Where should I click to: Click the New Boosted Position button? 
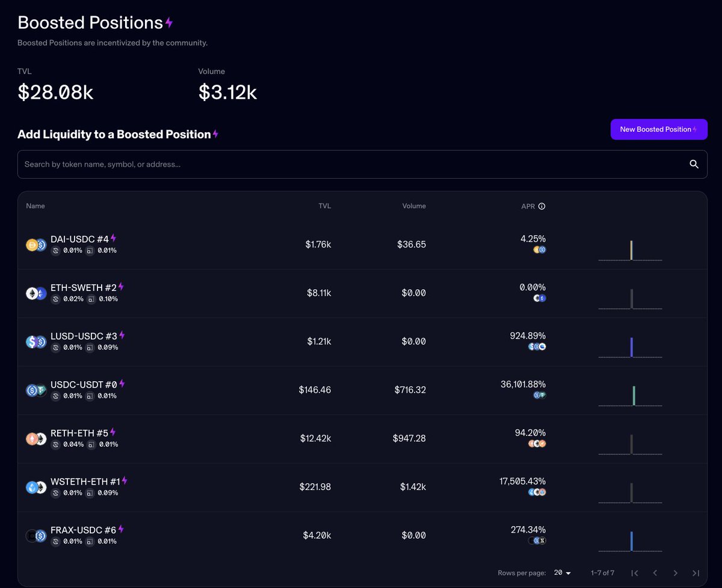[x=659, y=129]
